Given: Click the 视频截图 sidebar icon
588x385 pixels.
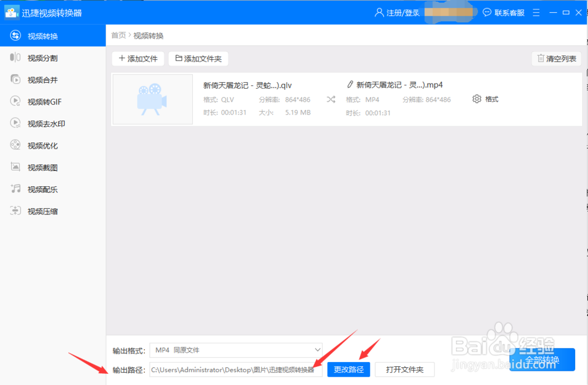Looking at the screenshot, I should (x=15, y=167).
